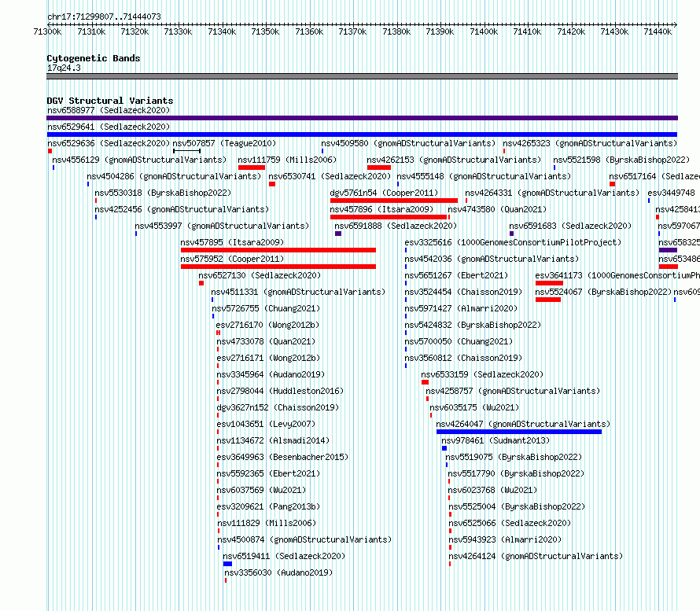The height and width of the screenshot is (611, 700).
Task: Open nsv3524454 (Chaisson2019) variant
Action: [x=463, y=292]
